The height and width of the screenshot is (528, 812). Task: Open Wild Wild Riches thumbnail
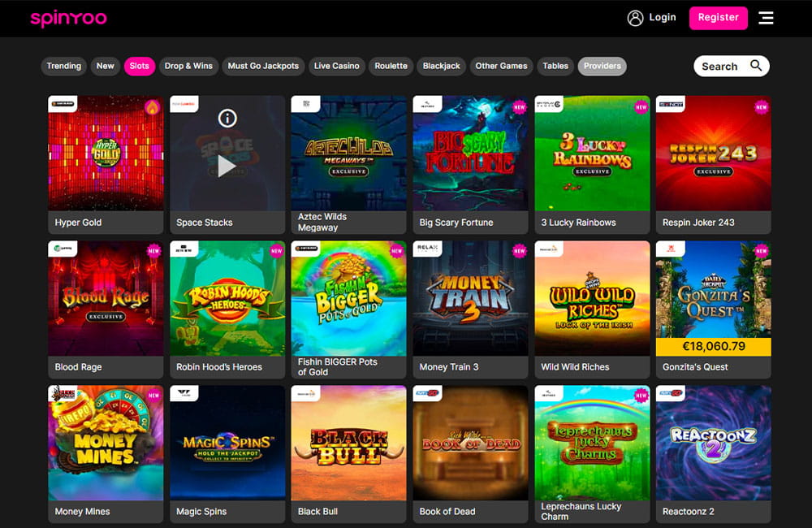coord(592,298)
